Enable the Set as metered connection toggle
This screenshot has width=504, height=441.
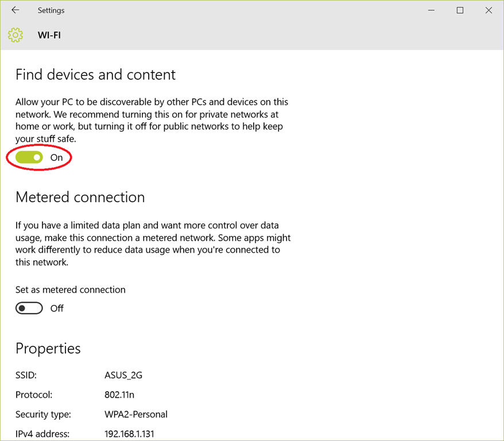29,308
